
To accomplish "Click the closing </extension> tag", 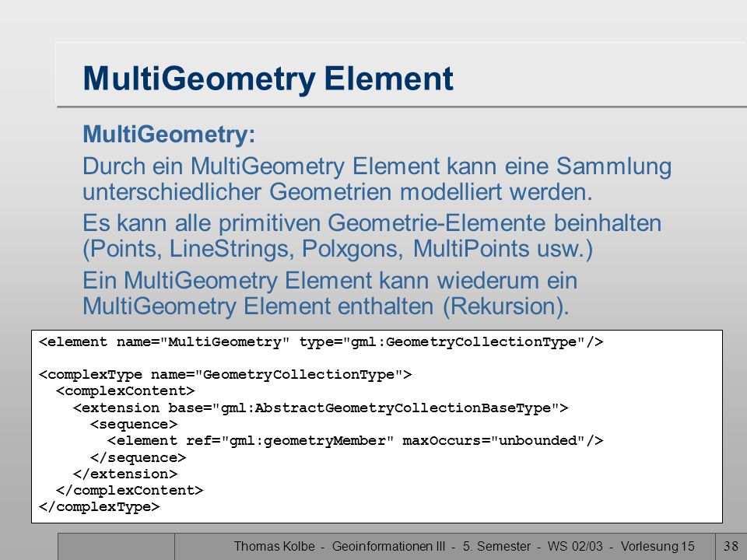I will [x=125, y=474].
